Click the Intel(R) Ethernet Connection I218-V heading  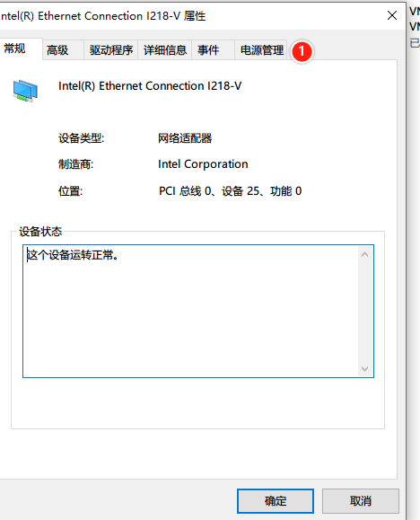tap(150, 86)
